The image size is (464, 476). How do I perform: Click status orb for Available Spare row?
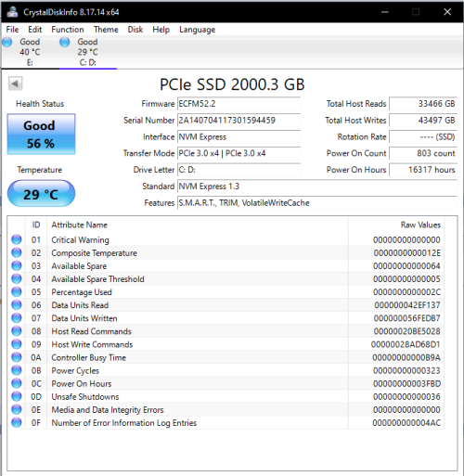(17, 265)
